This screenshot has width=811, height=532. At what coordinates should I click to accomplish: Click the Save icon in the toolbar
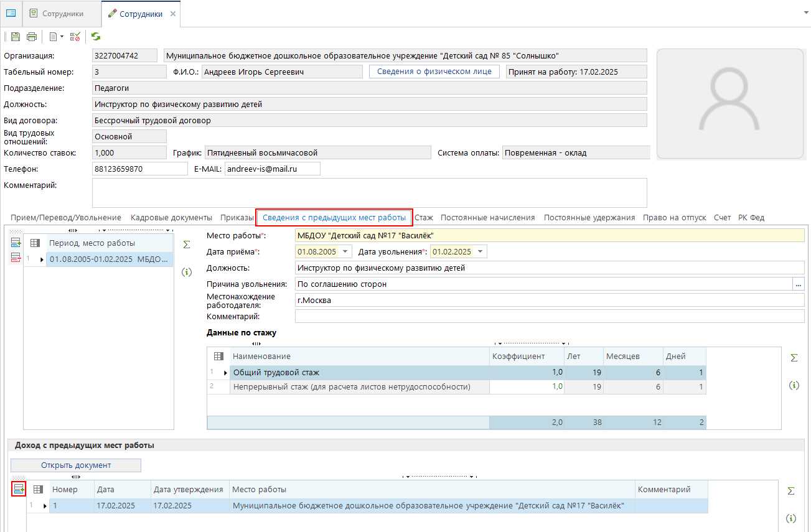pos(16,37)
